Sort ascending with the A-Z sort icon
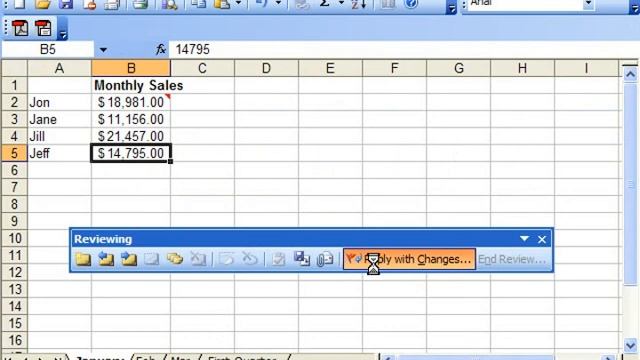This screenshot has width=640, height=360. click(x=358, y=4)
